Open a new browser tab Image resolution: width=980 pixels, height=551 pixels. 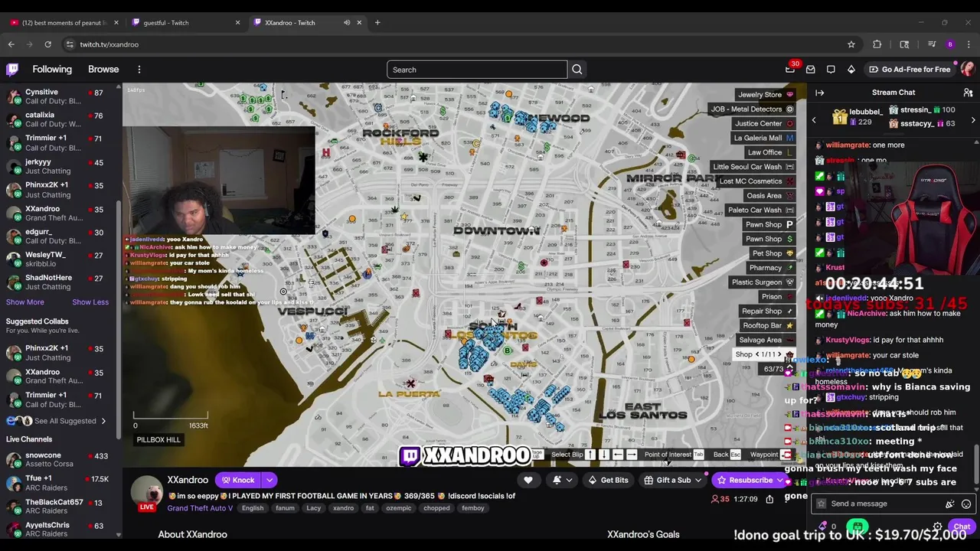(377, 22)
